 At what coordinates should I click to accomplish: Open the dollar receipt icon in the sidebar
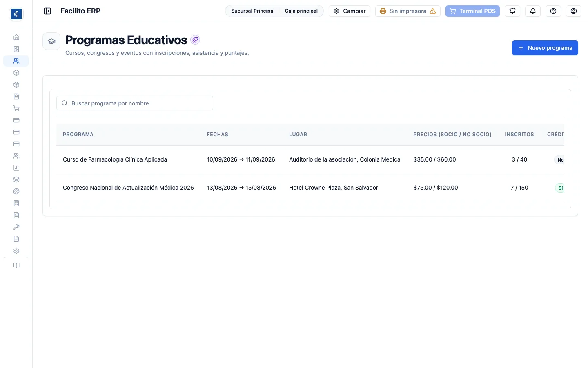pos(16,49)
